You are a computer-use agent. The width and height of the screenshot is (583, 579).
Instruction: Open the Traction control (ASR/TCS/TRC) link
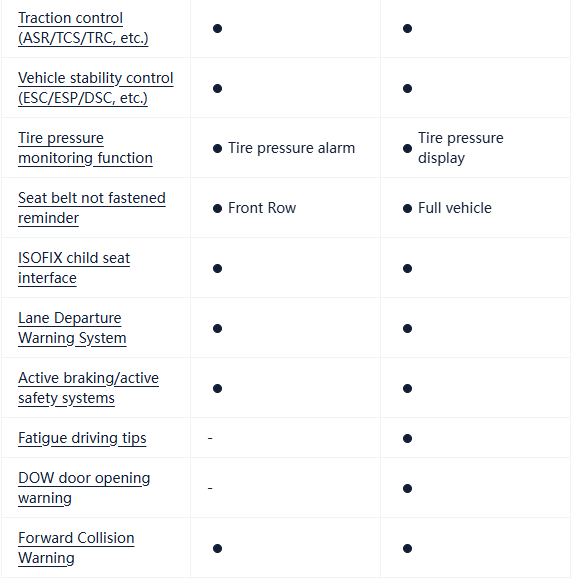83,28
